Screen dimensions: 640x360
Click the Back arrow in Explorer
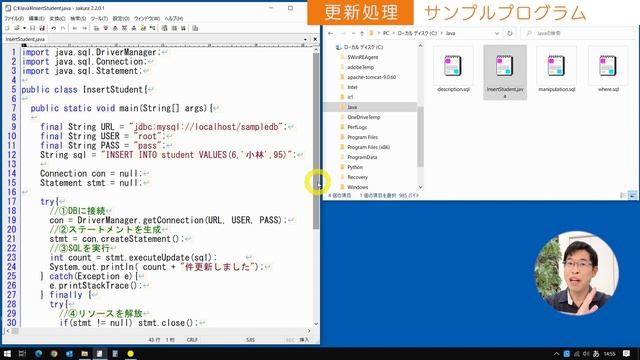pos(331,33)
